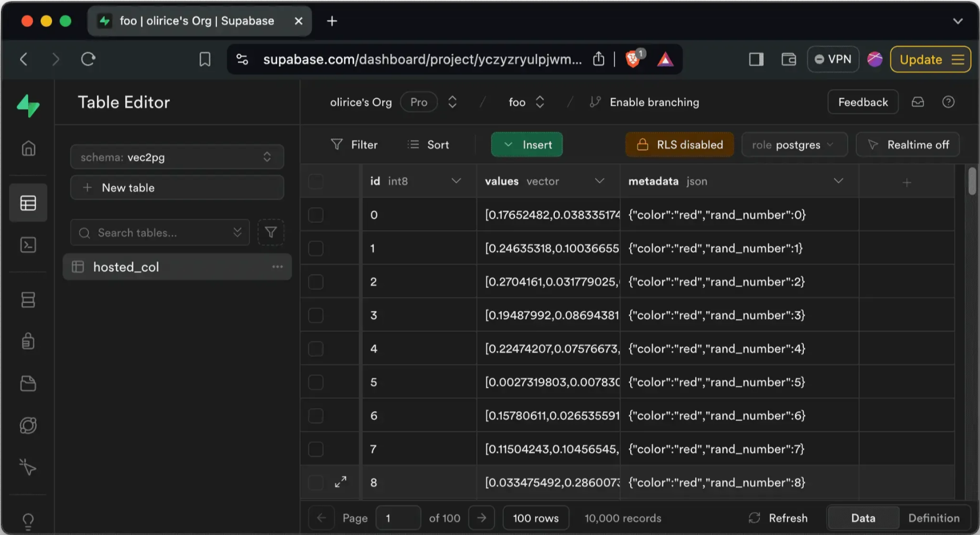
Task: Open the role postgres dropdown
Action: [x=794, y=145]
